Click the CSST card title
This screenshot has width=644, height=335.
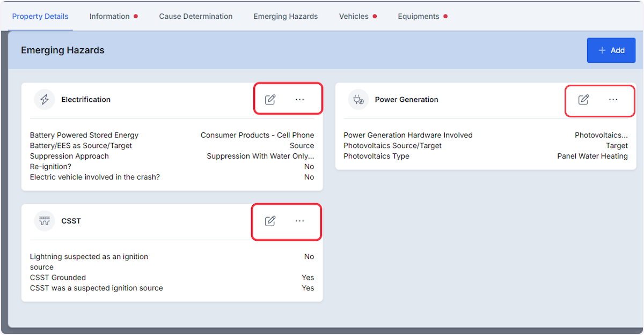[x=71, y=221]
